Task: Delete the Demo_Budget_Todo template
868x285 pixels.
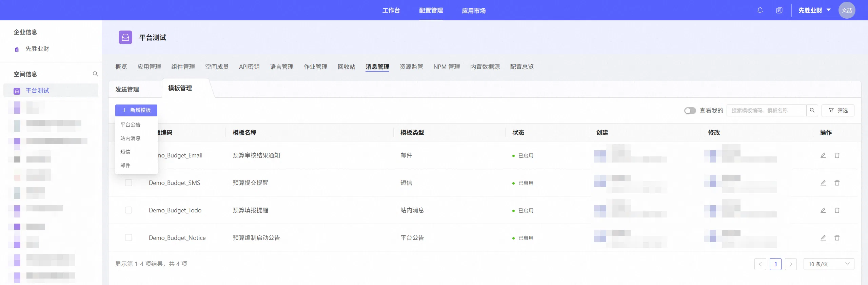Action: (x=837, y=210)
